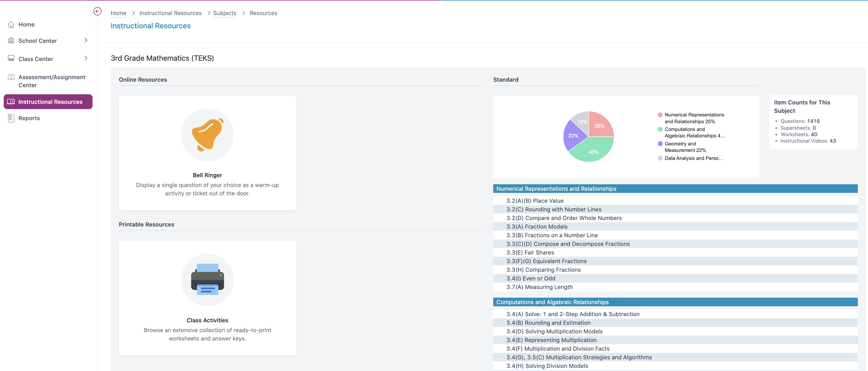
Task: Select 3.3(C)(D) Compose and Decompose Fractions
Action: coord(675,244)
